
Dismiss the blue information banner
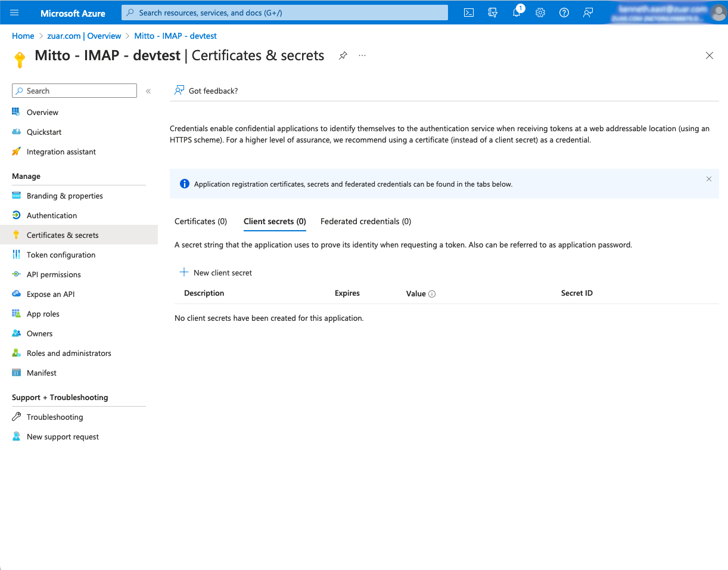click(709, 179)
